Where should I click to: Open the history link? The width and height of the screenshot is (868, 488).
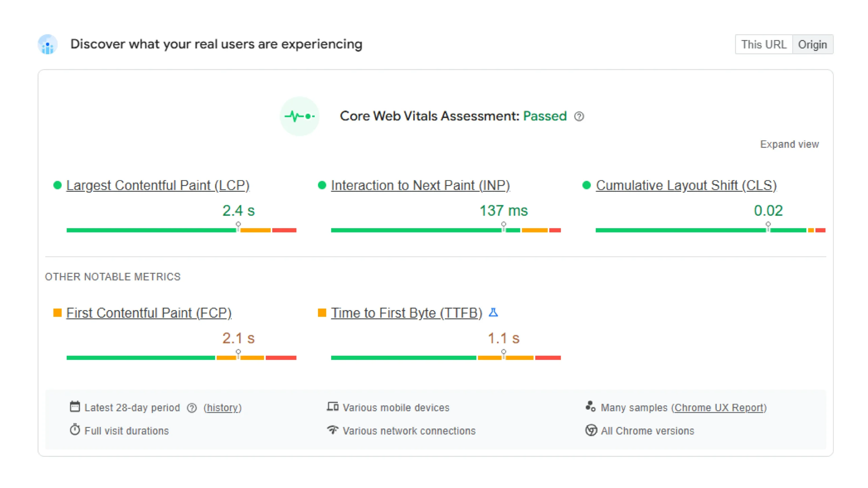click(x=222, y=407)
